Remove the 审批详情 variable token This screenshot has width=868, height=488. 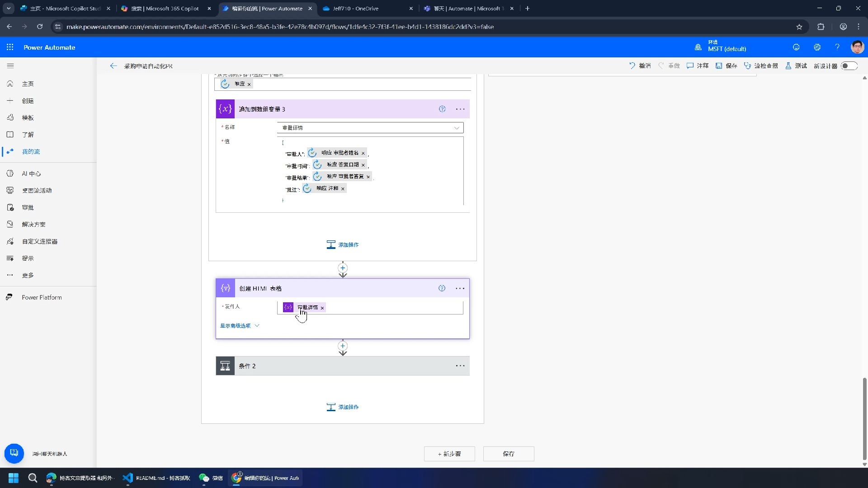(x=322, y=308)
